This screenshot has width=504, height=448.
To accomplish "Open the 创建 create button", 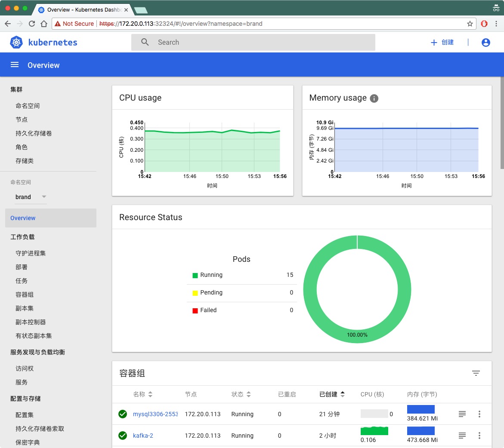I will (x=442, y=42).
